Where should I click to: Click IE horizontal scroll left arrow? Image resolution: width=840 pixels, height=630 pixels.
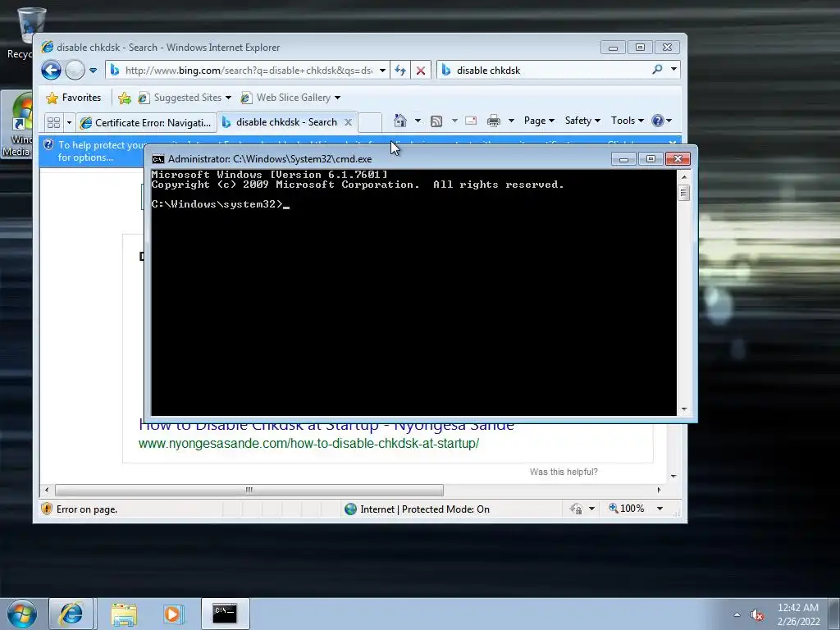(47, 490)
